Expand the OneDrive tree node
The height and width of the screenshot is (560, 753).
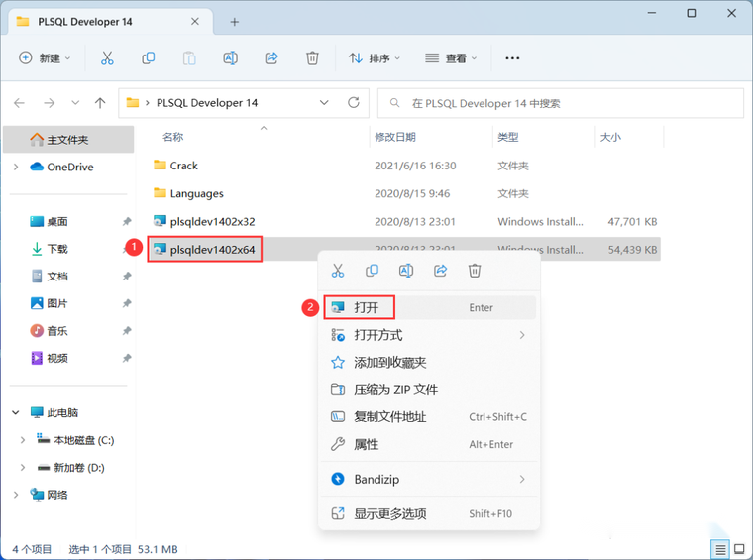16,167
